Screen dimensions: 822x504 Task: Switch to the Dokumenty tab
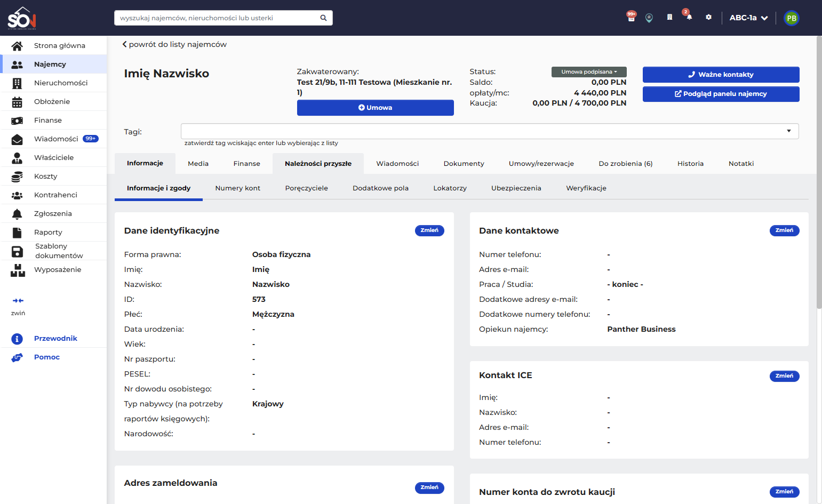tap(464, 164)
